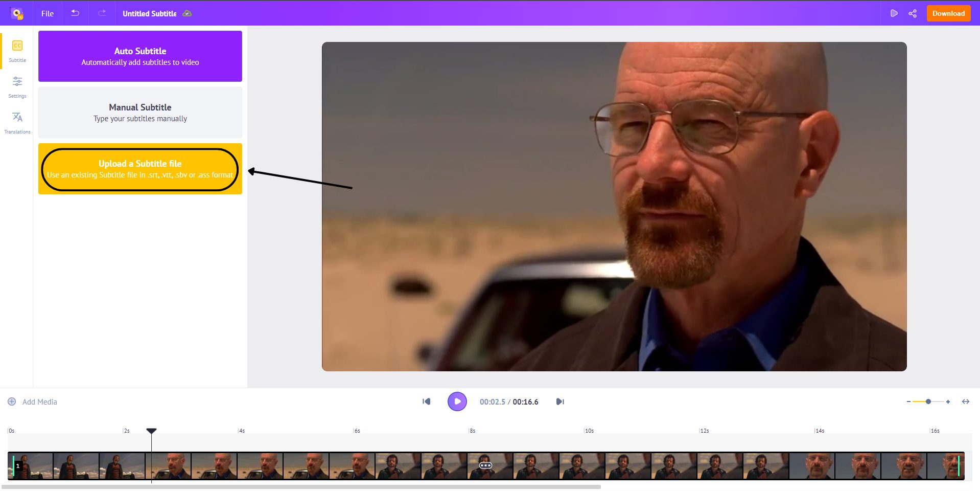Click the timeline playhead marker
Screen dimensions: 980x491
151,431
